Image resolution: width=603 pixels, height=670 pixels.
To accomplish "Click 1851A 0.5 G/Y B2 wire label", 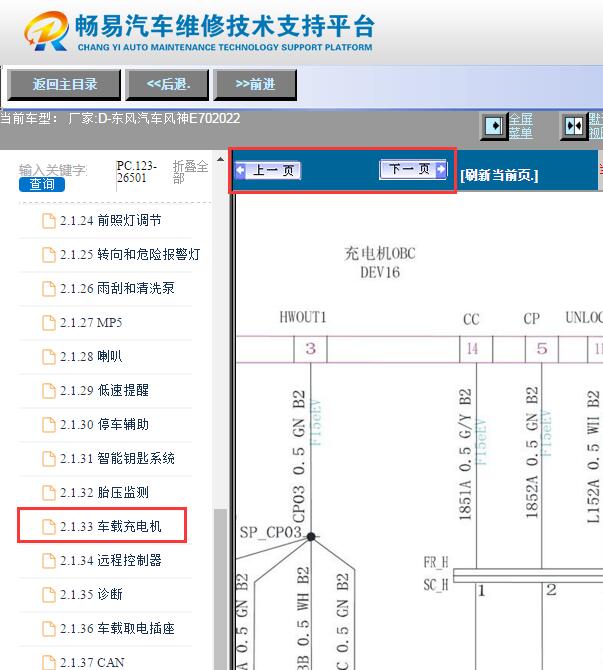I will pos(465,455).
